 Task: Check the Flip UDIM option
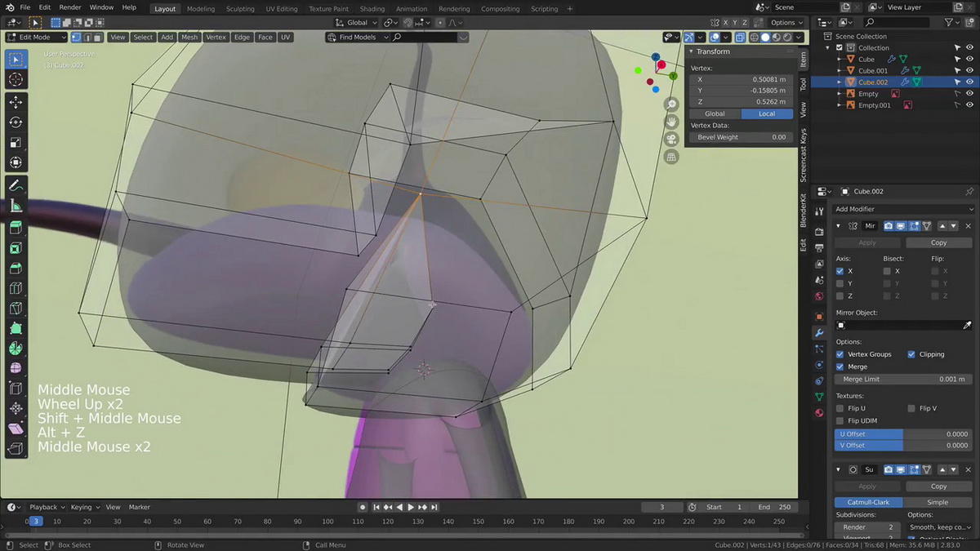tap(840, 420)
